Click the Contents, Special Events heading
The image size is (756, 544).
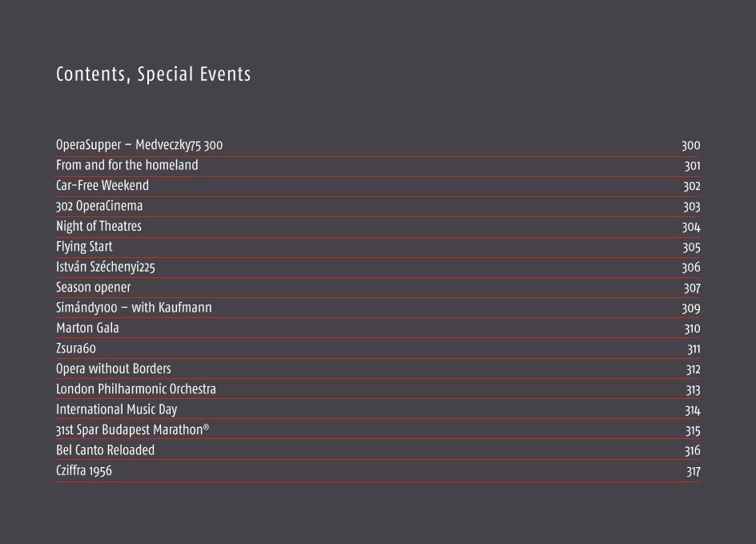[153, 75]
